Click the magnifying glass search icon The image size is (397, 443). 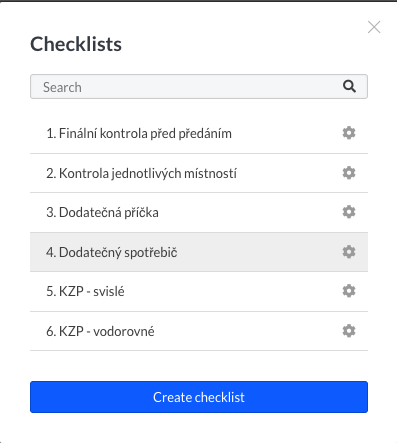(x=349, y=86)
